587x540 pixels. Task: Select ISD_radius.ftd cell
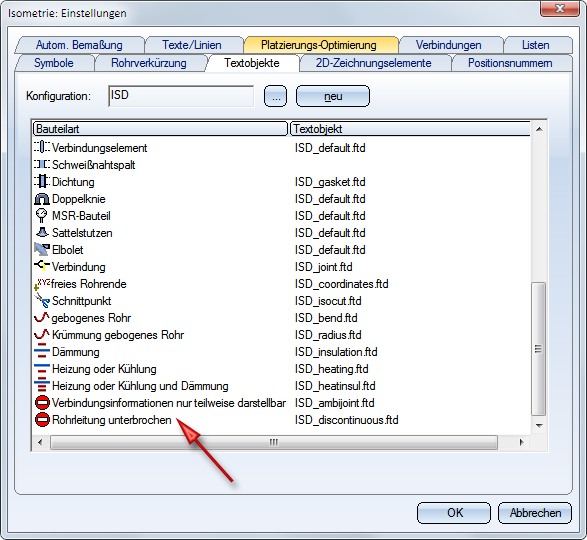328,335
